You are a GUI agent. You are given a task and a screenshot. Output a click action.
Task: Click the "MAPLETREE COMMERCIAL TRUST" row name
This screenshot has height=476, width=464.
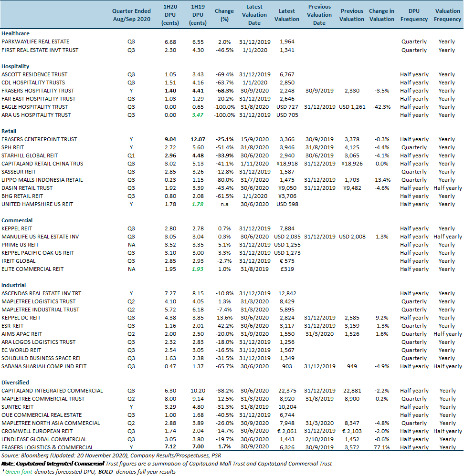pos(43,399)
